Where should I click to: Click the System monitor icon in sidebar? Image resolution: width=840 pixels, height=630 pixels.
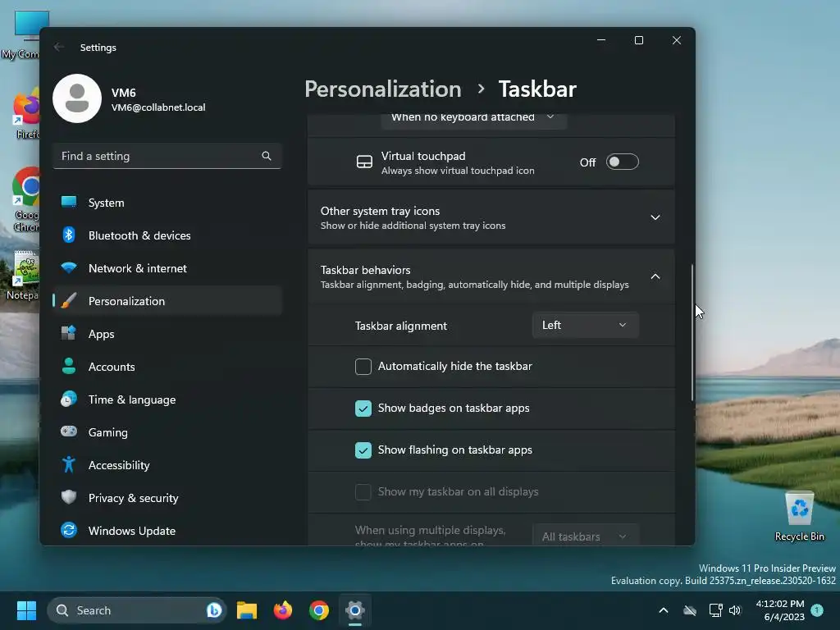click(x=69, y=202)
